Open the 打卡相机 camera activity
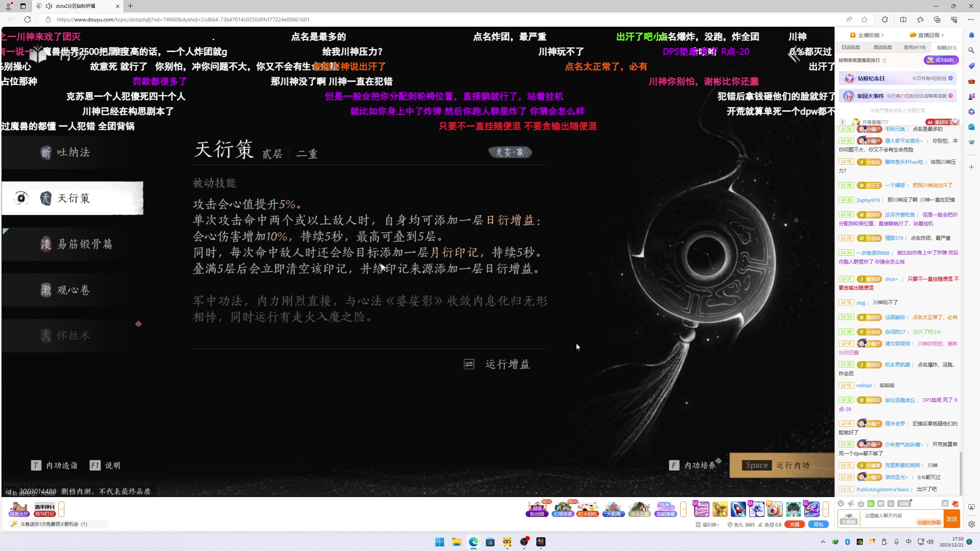Screen dimensions: 980x551 click(x=588, y=509)
